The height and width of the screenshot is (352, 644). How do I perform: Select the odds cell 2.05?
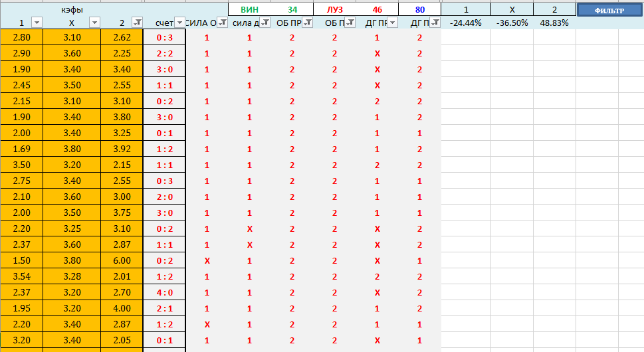(x=122, y=340)
